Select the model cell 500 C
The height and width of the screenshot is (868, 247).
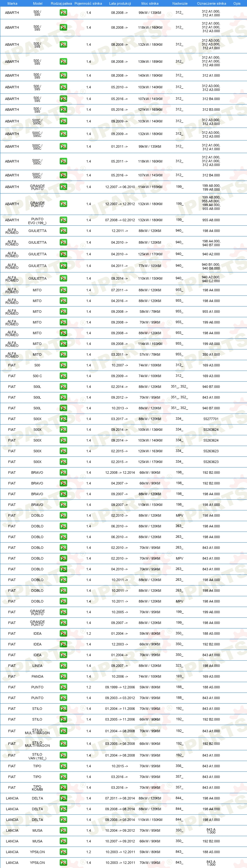point(37,376)
